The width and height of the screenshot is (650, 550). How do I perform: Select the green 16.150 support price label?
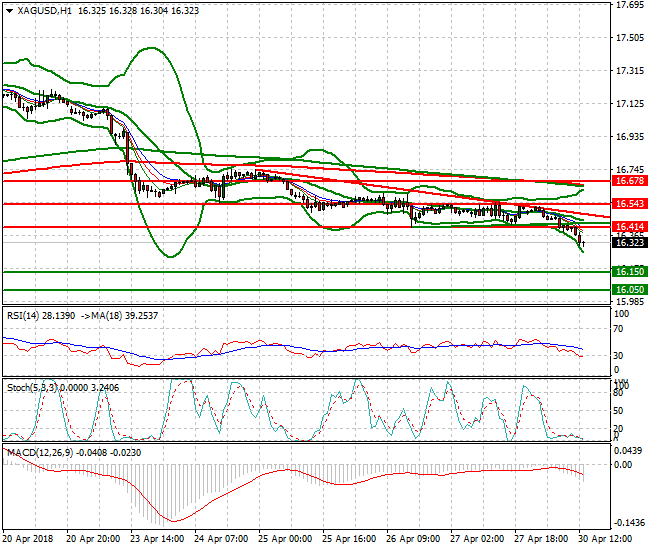coord(627,271)
